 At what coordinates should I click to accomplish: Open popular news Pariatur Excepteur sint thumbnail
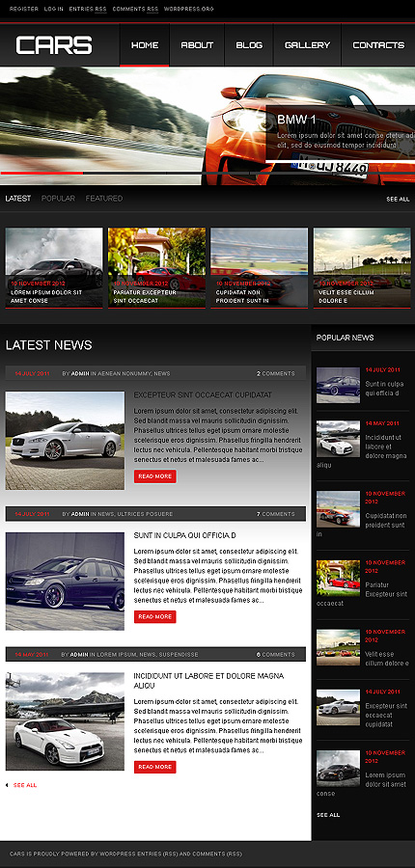pos(338,578)
